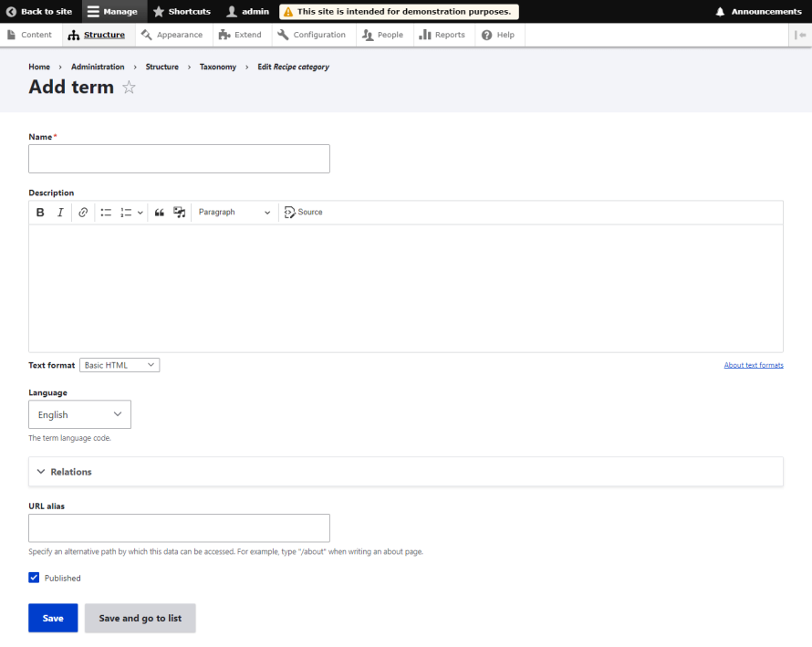Toggle bold formatting in Description editor

(40, 213)
